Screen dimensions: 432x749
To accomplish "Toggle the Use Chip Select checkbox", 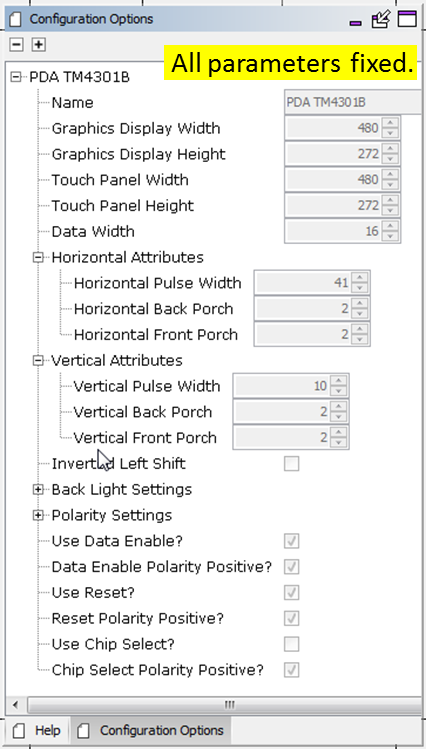I will 292,644.
